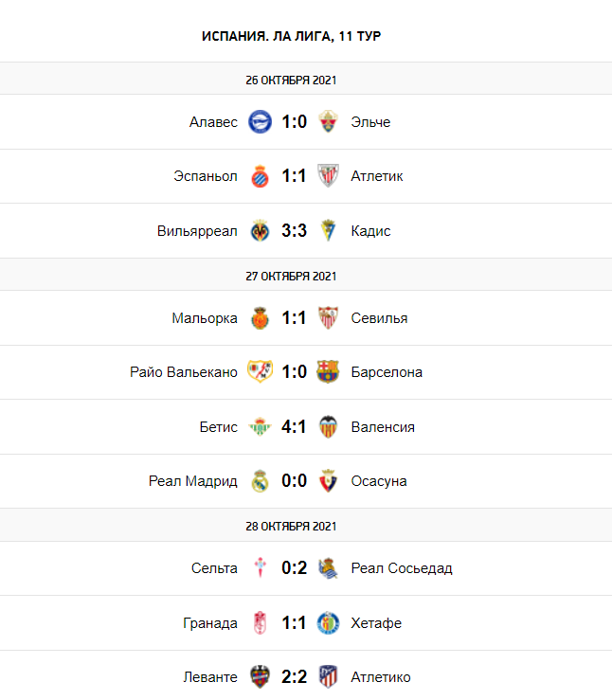
Task: Click the Barcelona club crest icon
Action: (328, 371)
